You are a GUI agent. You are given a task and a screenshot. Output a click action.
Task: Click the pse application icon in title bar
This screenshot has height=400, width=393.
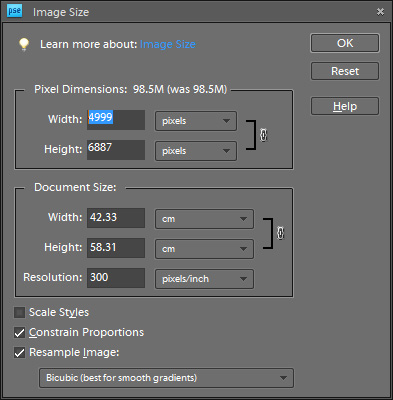click(14, 11)
